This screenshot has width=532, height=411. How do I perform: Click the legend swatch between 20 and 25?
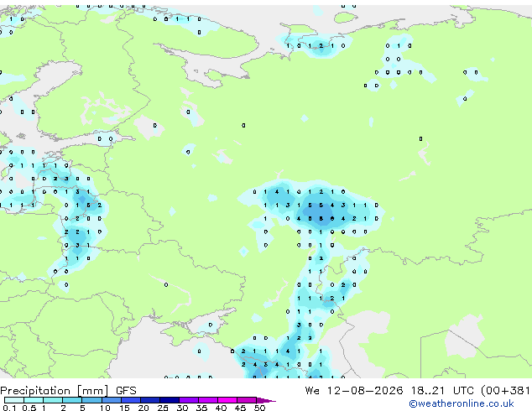tap(150, 400)
